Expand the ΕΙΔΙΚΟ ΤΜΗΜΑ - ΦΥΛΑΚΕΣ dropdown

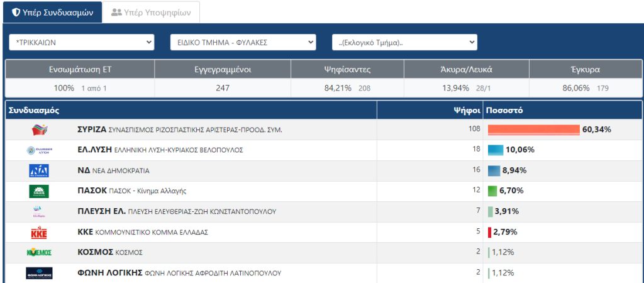[243, 43]
